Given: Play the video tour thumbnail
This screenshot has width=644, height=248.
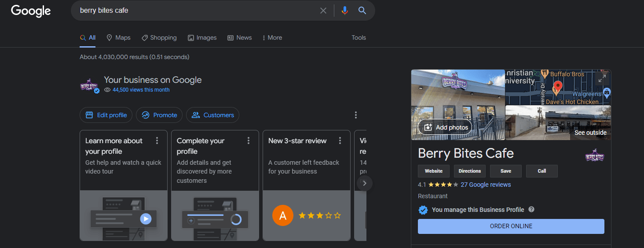Looking at the screenshot, I should tap(146, 219).
